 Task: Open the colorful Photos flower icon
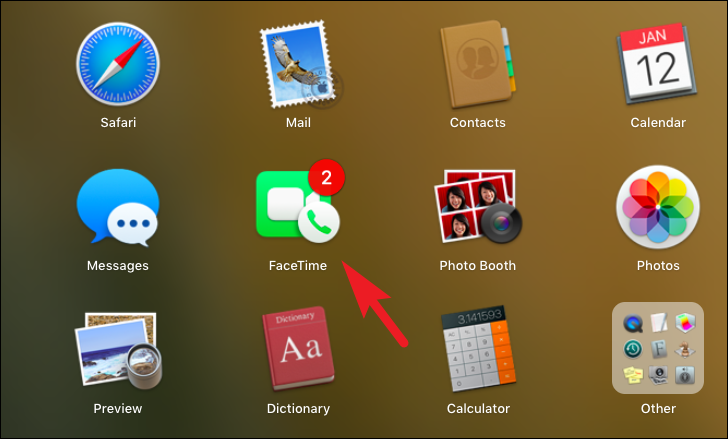658,207
